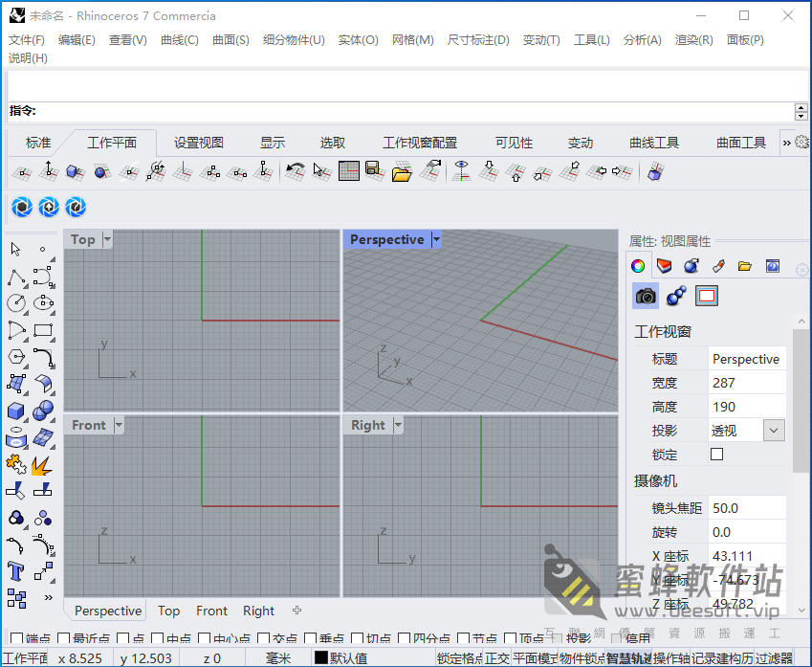
Task: Toggle 平面模式 planar mode in status bar
Action: (x=535, y=658)
